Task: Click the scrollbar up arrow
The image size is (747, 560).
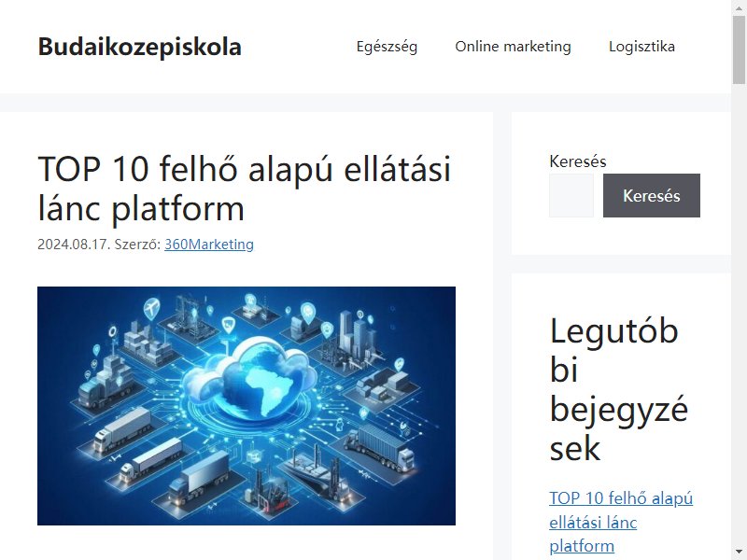Action: point(739,7)
